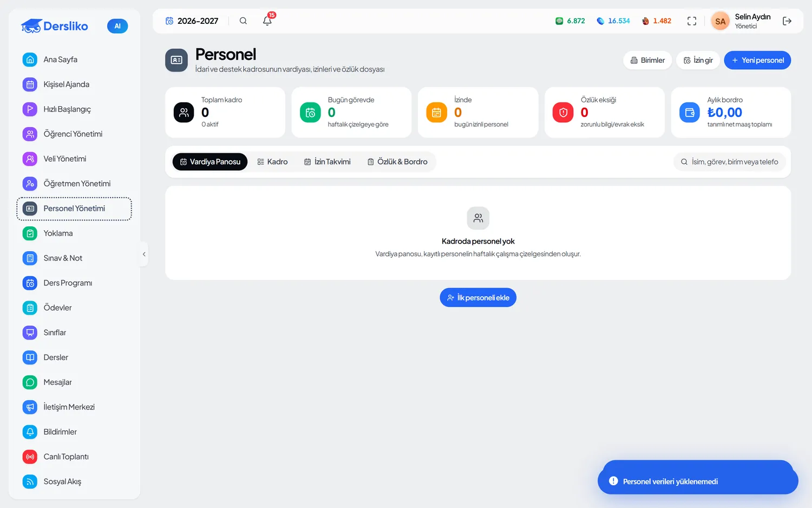
Task: Open Öğretmen Yönetimi sidebar icon
Action: point(30,184)
